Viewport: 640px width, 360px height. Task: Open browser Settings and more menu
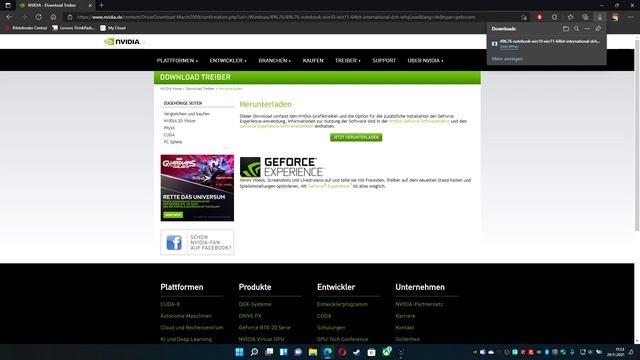point(631,17)
